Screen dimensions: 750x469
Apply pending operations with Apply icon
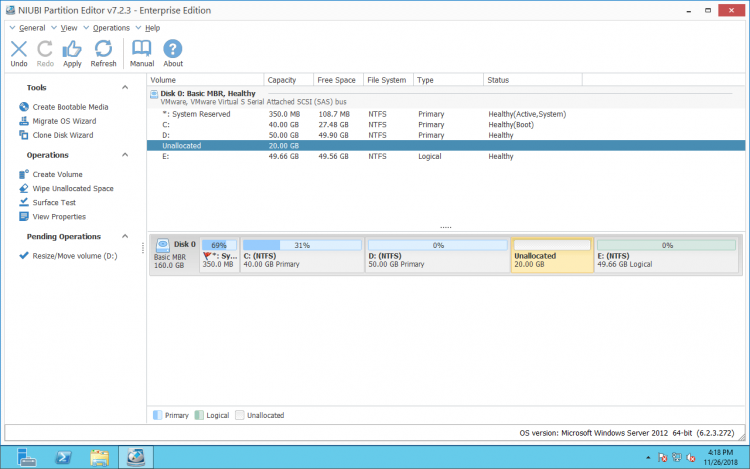pos(72,52)
